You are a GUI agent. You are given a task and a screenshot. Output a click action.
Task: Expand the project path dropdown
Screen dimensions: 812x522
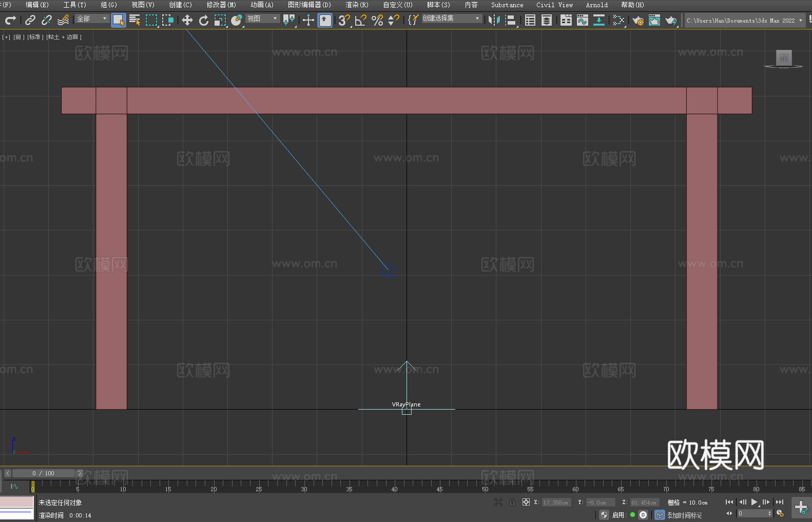click(x=800, y=21)
